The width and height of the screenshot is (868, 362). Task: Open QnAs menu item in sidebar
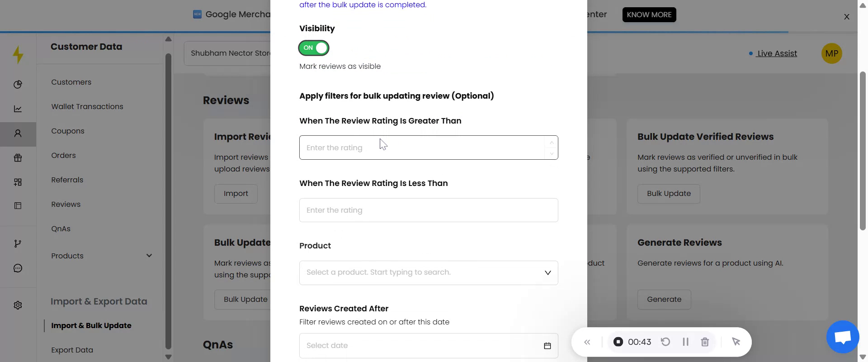(61, 229)
